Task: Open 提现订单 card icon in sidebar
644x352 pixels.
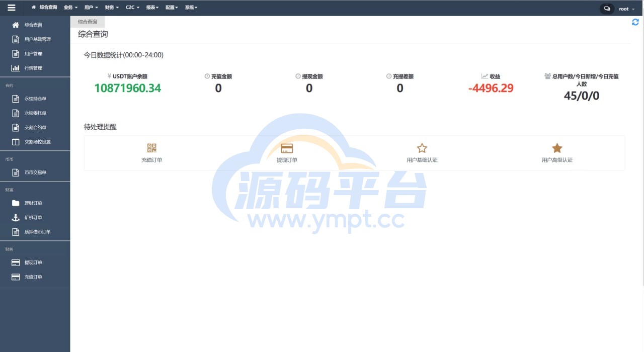Action: pos(16,262)
